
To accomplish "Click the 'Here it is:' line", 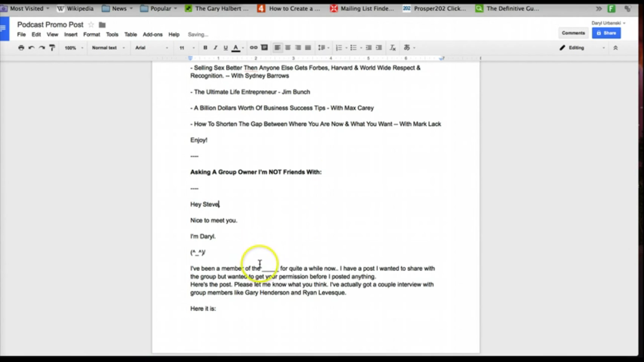I will click(x=203, y=309).
